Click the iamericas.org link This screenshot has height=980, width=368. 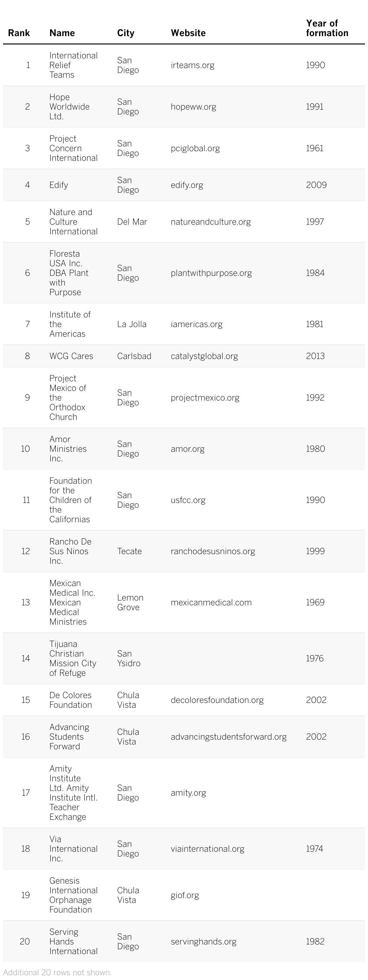tap(196, 324)
